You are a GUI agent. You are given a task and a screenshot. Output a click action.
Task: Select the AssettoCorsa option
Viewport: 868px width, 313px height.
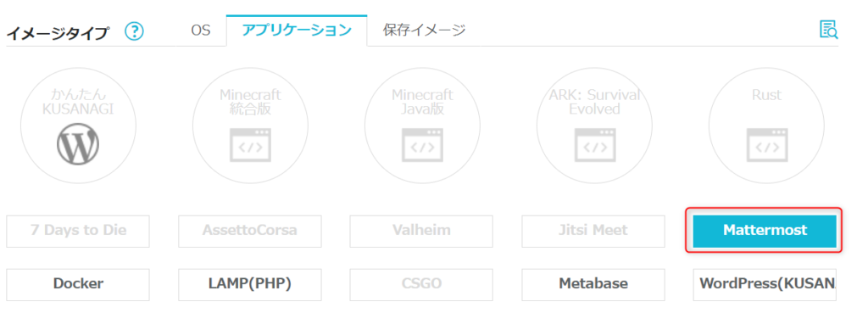[250, 231]
